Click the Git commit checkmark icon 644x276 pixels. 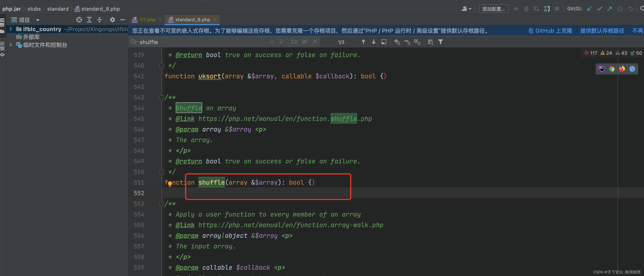point(600,8)
